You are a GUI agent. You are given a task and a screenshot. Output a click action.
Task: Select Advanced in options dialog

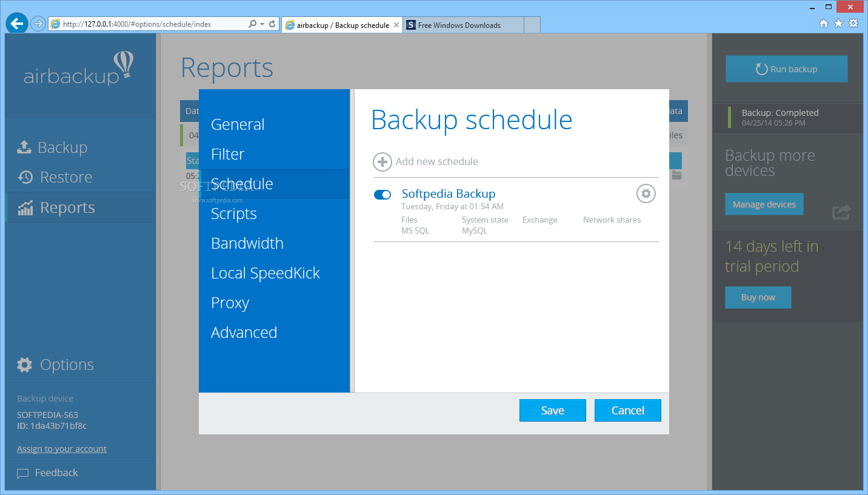click(x=274, y=332)
